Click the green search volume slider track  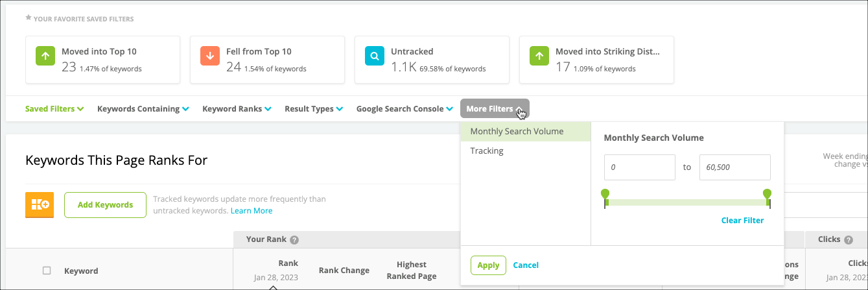pyautogui.click(x=686, y=203)
